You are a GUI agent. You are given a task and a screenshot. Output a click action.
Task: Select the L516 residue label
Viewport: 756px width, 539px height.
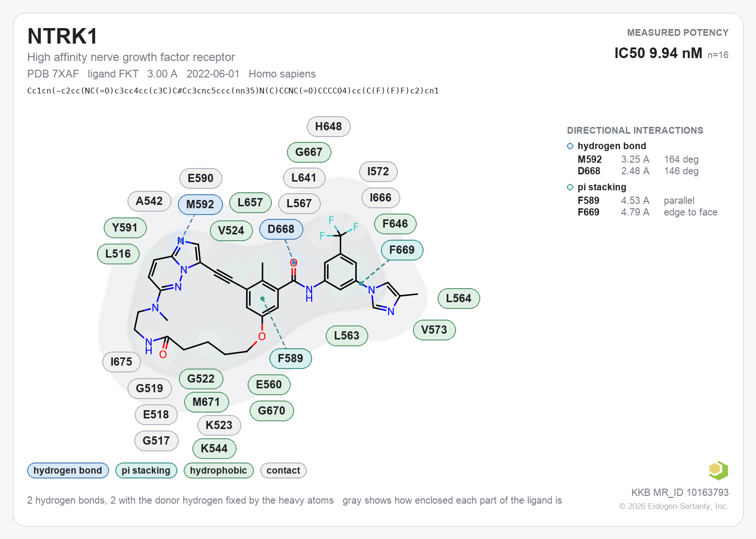pos(118,254)
